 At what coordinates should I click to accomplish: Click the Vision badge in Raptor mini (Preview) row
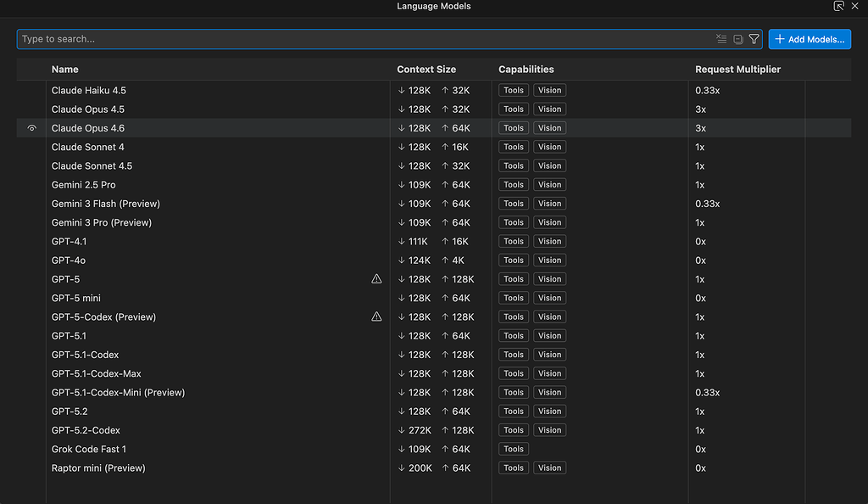pyautogui.click(x=549, y=468)
